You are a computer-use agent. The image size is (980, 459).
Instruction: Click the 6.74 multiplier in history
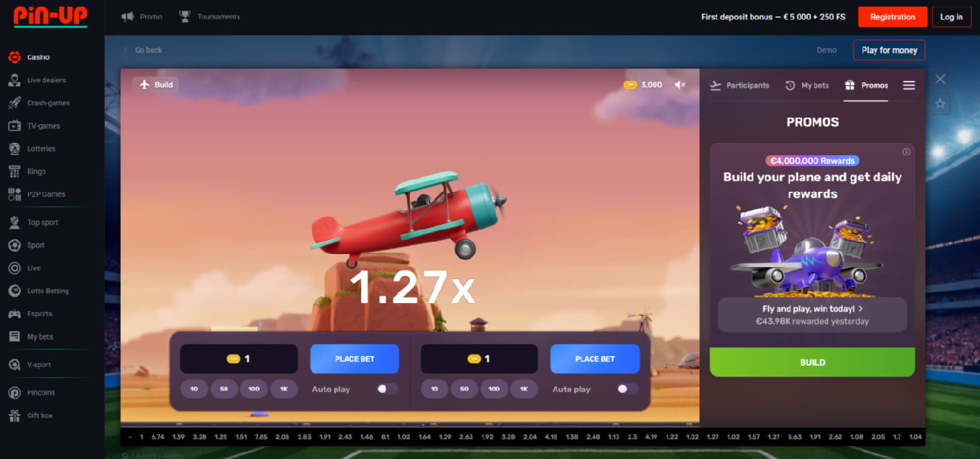click(x=158, y=437)
